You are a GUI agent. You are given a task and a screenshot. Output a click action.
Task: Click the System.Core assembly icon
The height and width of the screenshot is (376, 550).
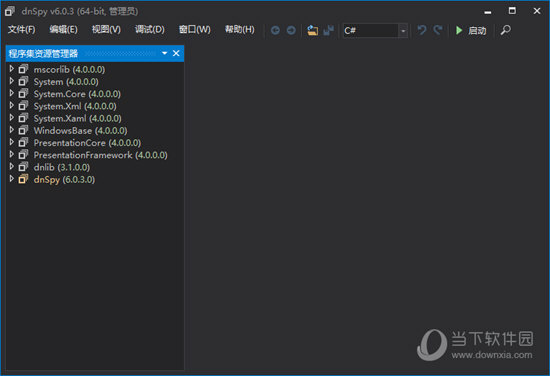click(x=23, y=94)
